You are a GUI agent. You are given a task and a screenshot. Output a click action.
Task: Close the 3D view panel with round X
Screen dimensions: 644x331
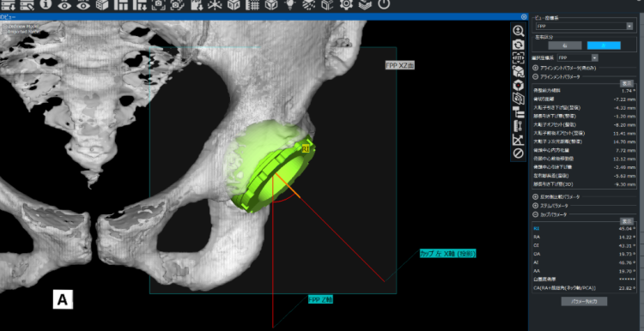[524, 17]
